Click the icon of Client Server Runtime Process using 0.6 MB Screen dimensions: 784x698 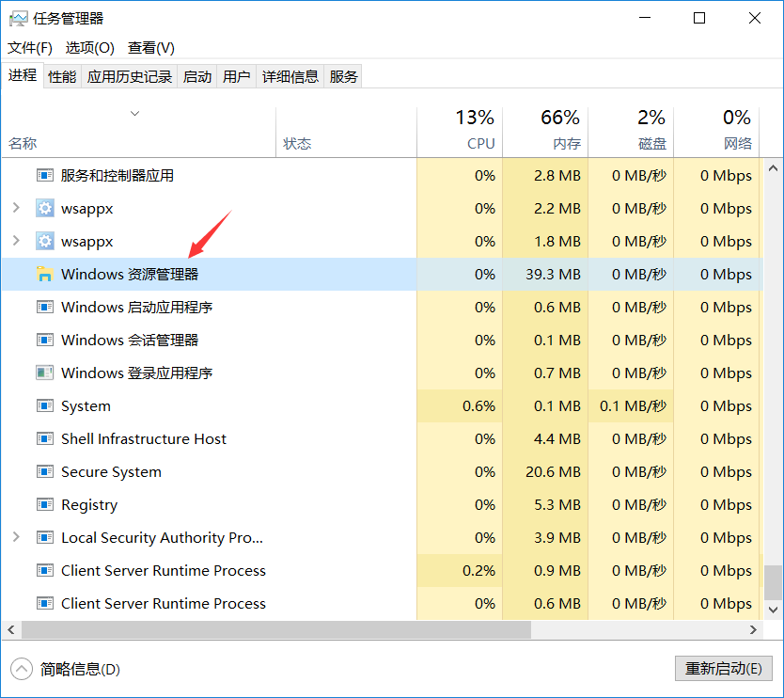(x=45, y=603)
